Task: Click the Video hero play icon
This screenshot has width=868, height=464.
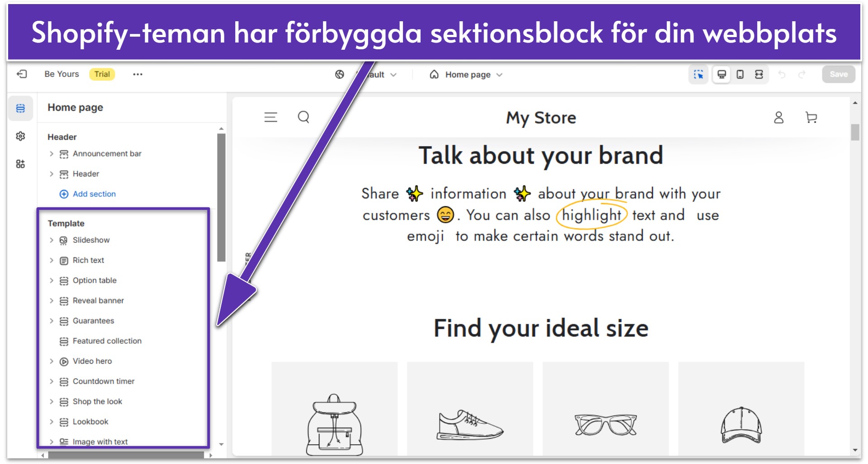Action: tap(64, 362)
